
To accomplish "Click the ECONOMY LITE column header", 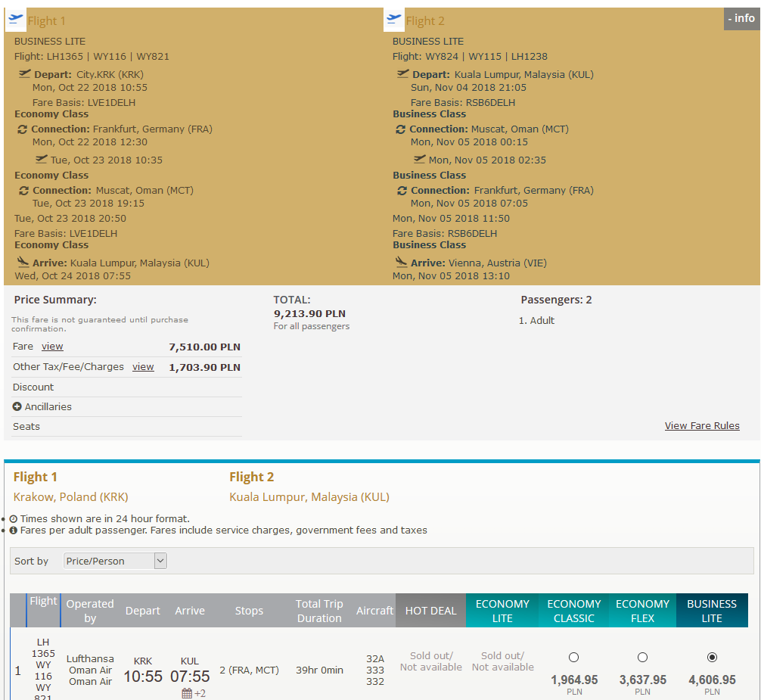I will pyautogui.click(x=502, y=611).
